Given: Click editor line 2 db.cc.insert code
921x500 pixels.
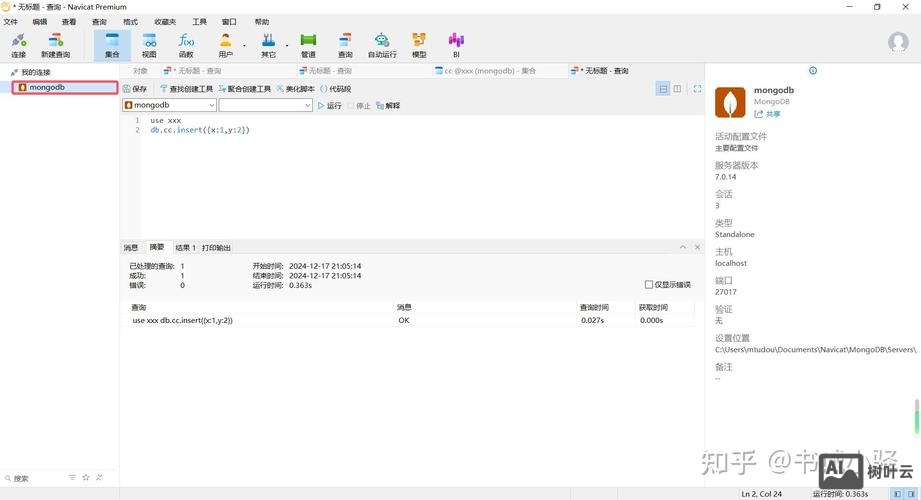Looking at the screenshot, I should tap(200, 130).
